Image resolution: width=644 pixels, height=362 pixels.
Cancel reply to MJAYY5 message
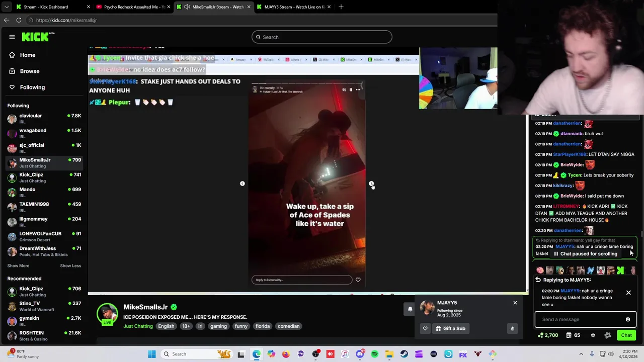[628, 293]
